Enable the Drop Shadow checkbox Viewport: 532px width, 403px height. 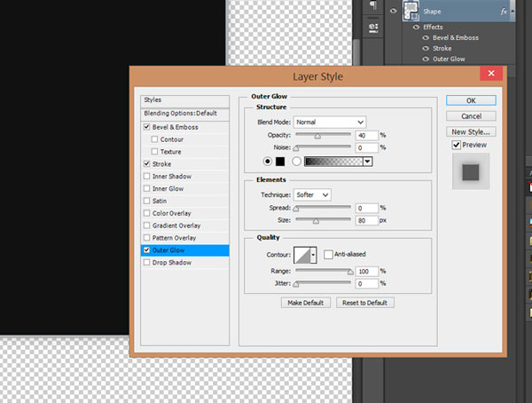pyautogui.click(x=146, y=263)
